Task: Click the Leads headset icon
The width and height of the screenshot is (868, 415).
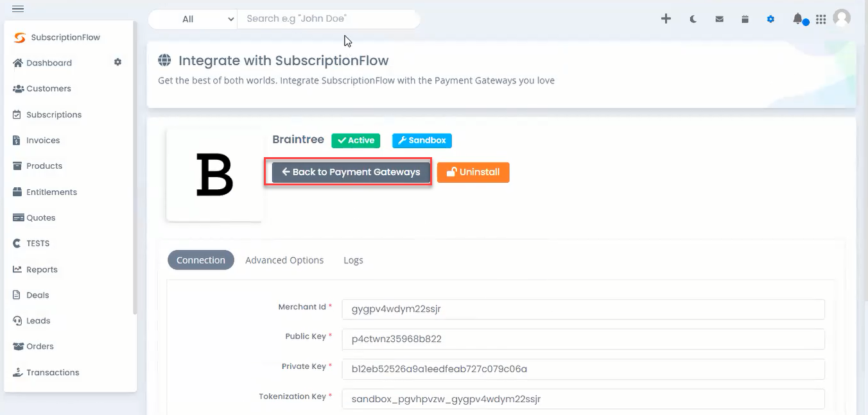Action: (x=17, y=321)
